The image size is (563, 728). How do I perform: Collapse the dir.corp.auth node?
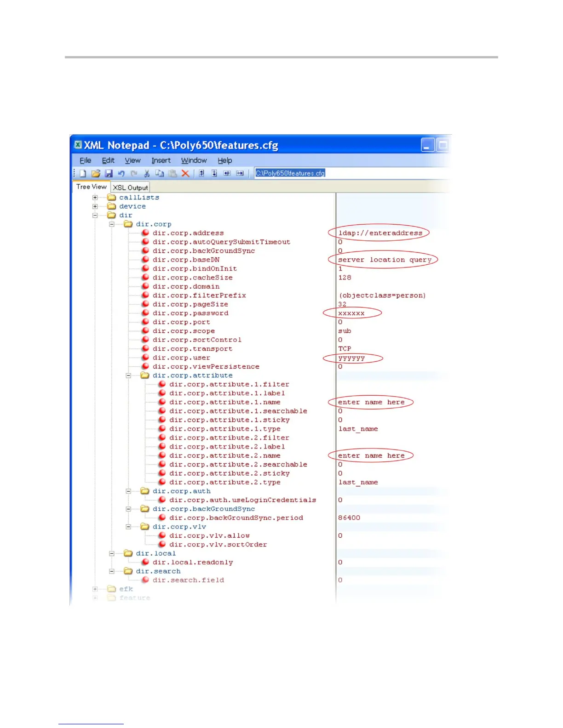pyautogui.click(x=129, y=491)
